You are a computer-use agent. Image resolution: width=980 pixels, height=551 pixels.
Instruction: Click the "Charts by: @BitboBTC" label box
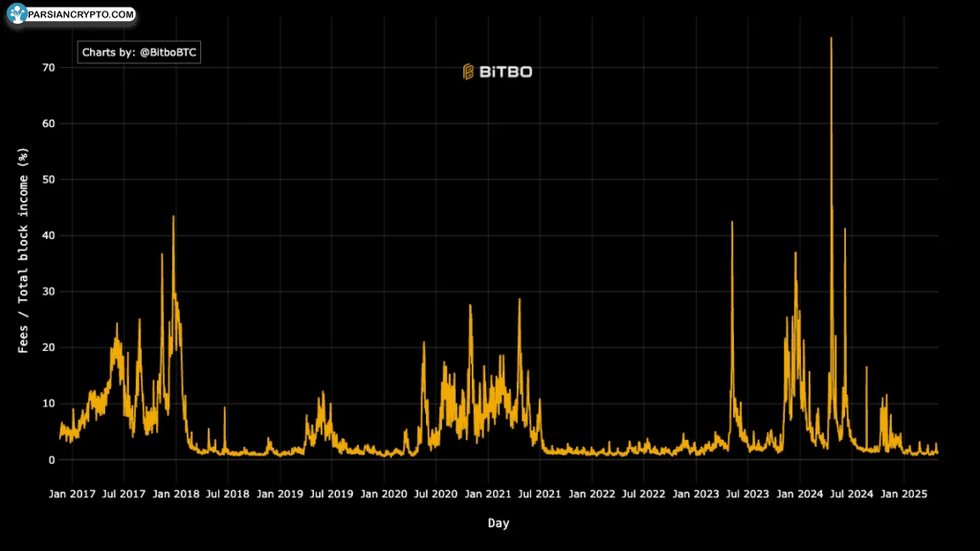(x=140, y=53)
